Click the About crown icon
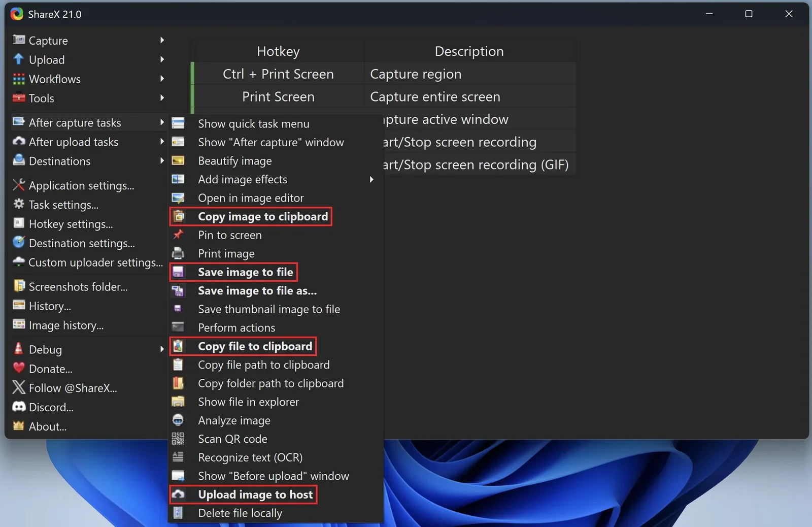This screenshot has width=812, height=527. [19, 425]
